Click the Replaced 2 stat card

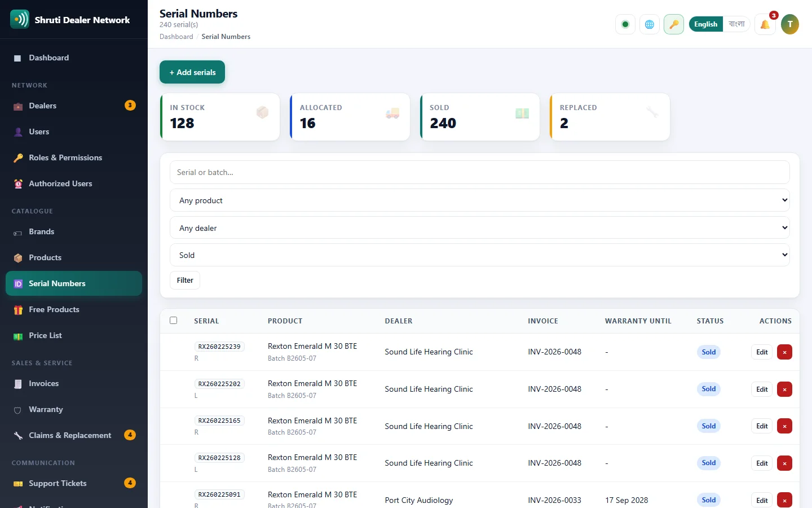pos(610,117)
